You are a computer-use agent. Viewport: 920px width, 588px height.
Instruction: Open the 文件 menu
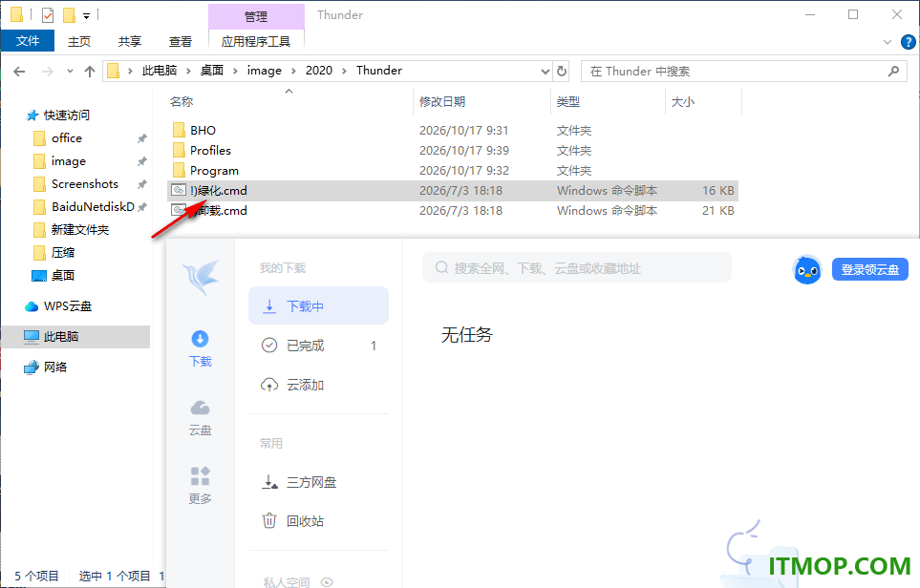28,41
